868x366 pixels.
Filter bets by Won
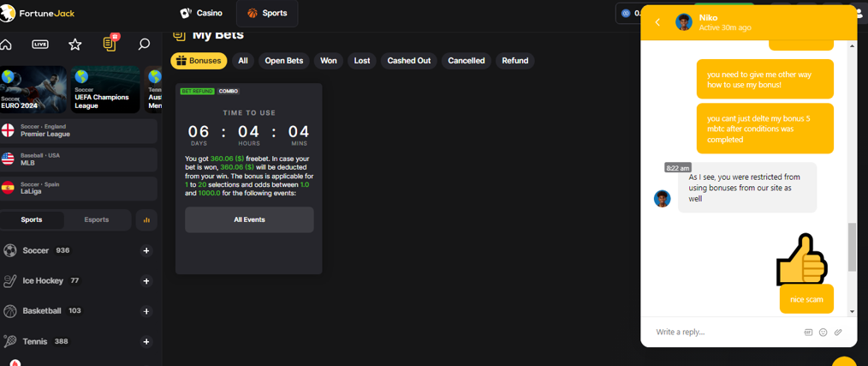coord(328,61)
